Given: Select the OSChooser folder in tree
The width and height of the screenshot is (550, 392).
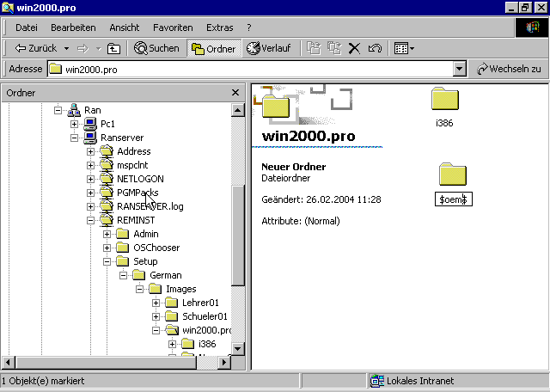Looking at the screenshot, I should pyautogui.click(x=156, y=248).
